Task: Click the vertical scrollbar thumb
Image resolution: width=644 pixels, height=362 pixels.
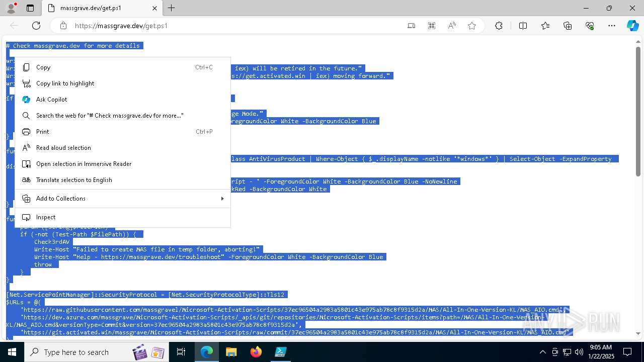Action: tap(638, 112)
